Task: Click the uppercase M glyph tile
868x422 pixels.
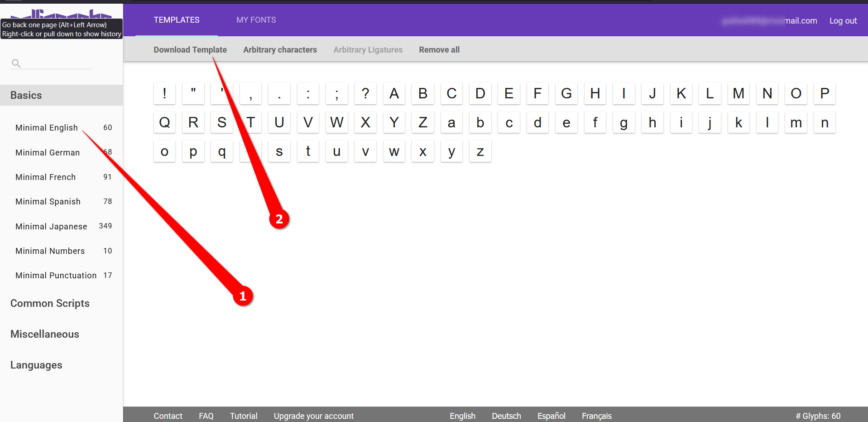Action: [x=739, y=93]
